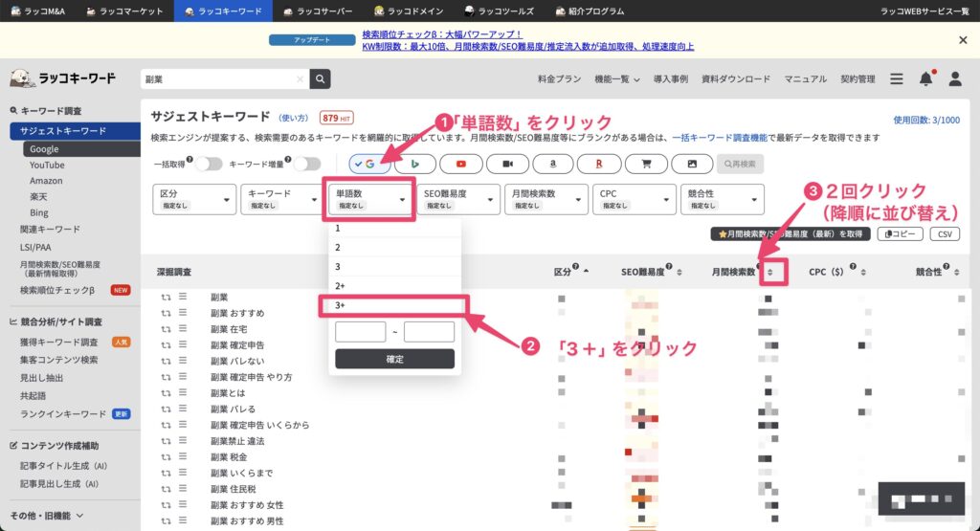Open list menu icon for 副業 在宅

pyautogui.click(x=183, y=328)
